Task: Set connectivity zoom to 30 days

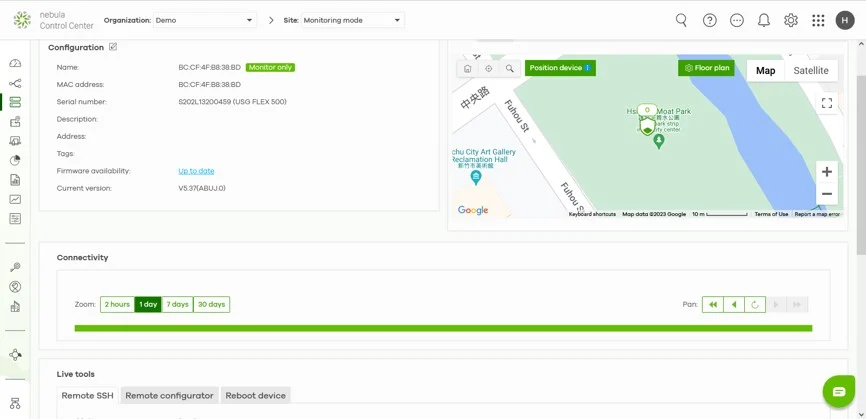Action: coord(212,304)
